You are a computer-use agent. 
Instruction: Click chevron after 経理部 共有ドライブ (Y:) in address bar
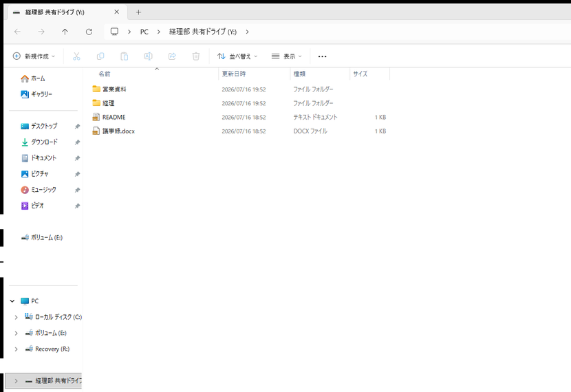247,32
